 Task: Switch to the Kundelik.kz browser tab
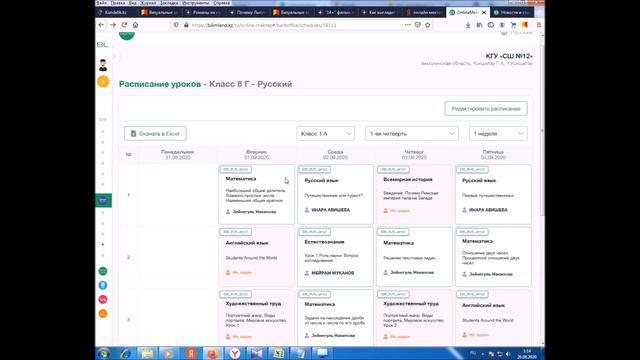116,13
